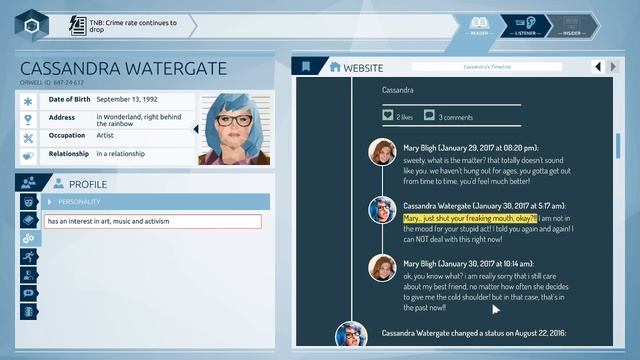Click the Cassandra's Timeline address bar

tap(487, 67)
